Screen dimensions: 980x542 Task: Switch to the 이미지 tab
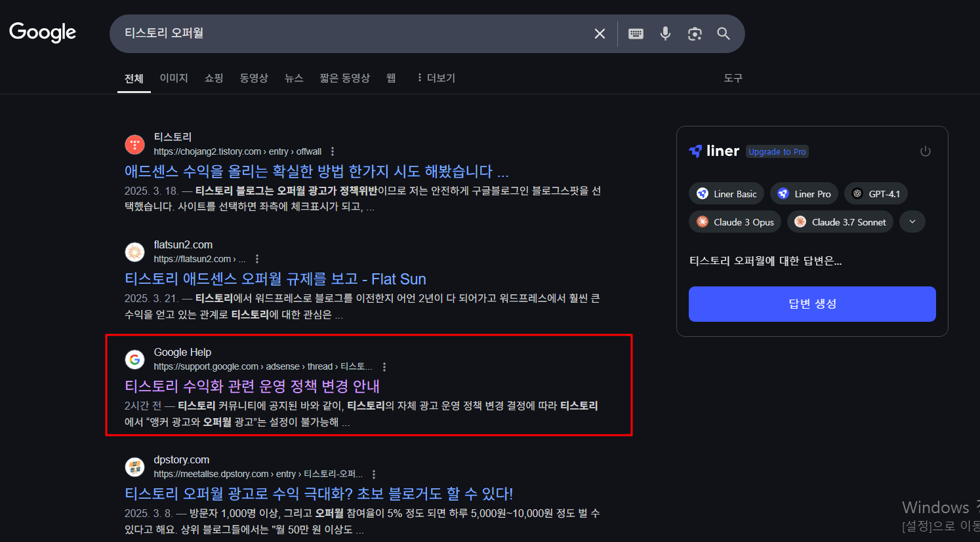pos(174,78)
